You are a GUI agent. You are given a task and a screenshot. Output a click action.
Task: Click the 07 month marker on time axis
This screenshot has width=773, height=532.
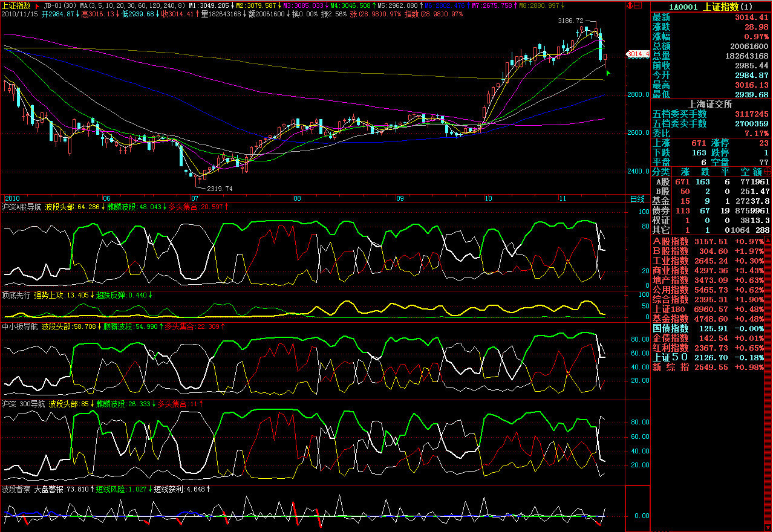195,198
